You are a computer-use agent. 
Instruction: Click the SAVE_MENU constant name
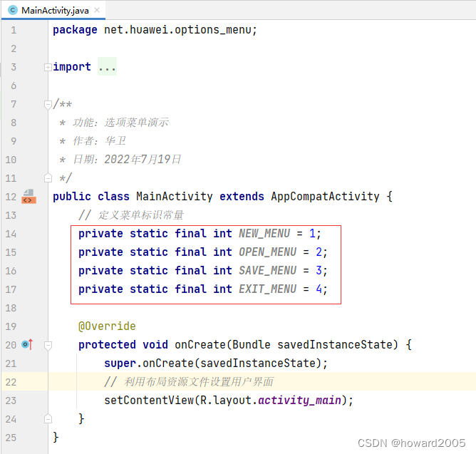click(x=267, y=271)
